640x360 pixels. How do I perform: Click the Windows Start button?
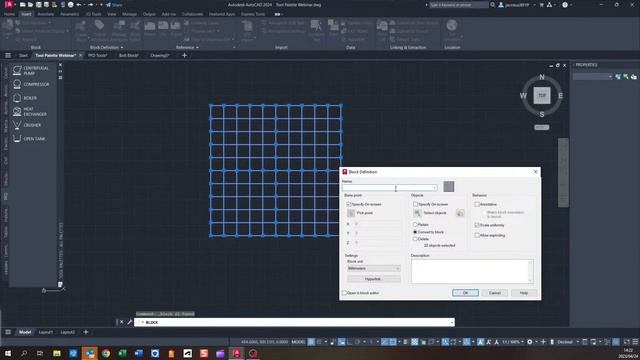click(8, 353)
